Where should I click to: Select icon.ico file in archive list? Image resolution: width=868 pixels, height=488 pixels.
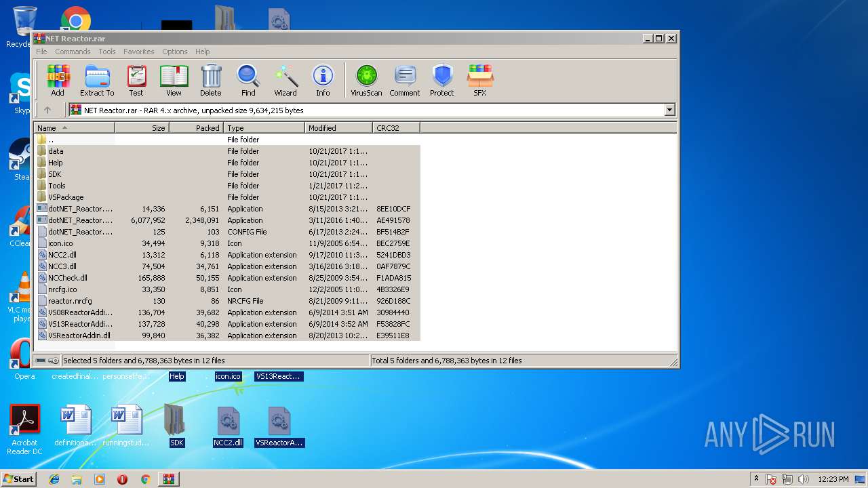coord(227,243)
